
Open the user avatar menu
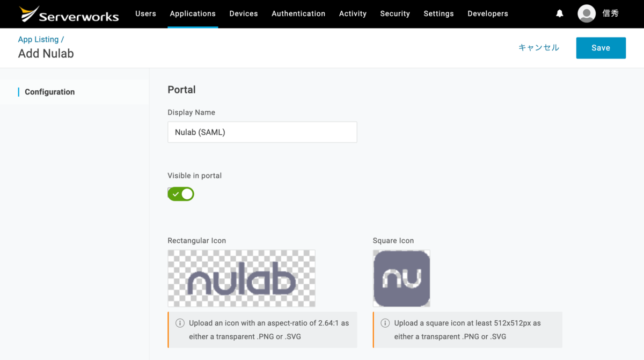click(587, 13)
